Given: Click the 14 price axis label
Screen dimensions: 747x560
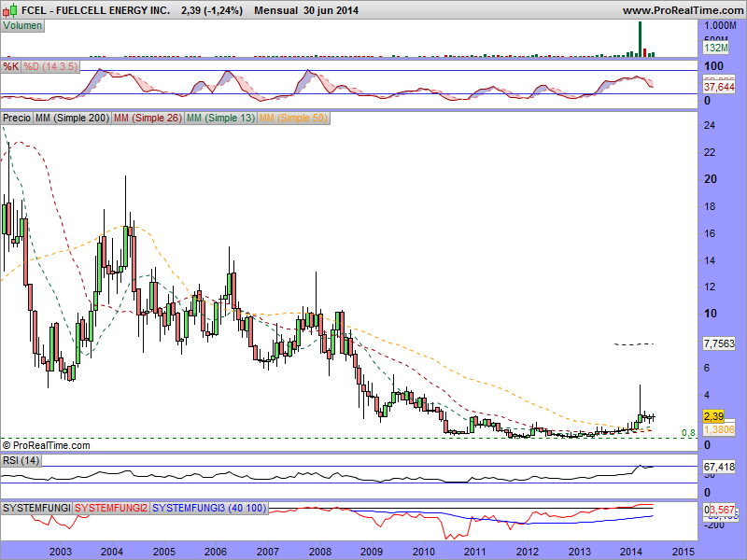Looking at the screenshot, I should (710, 260).
